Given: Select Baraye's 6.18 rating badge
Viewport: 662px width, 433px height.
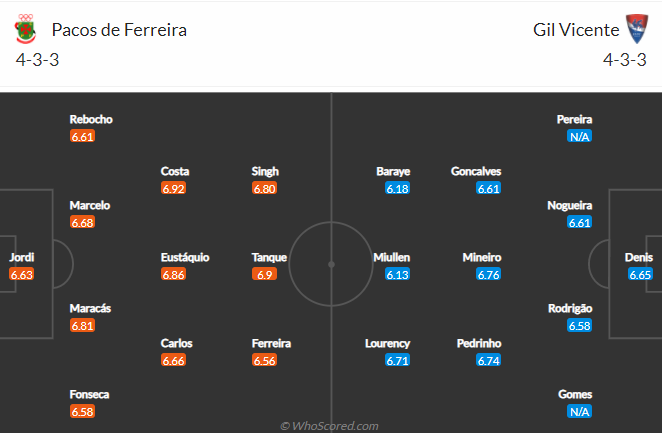Looking at the screenshot, I should click(x=397, y=188).
